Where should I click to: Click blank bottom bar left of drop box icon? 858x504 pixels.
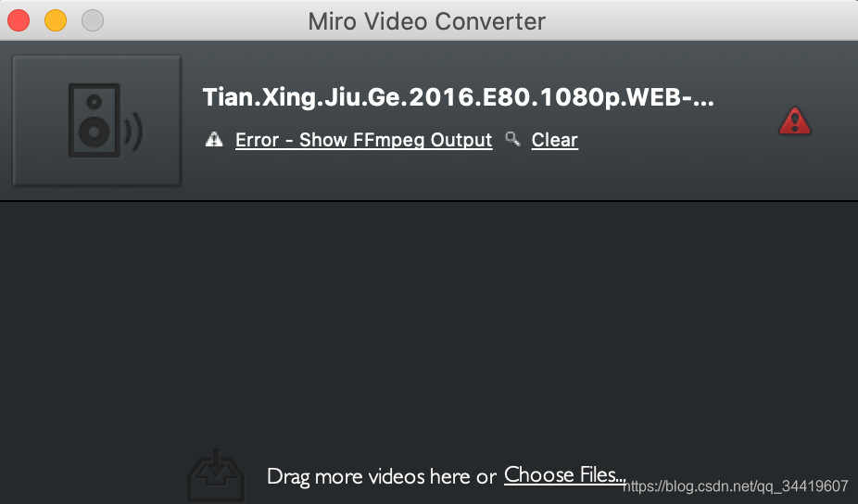point(93,475)
